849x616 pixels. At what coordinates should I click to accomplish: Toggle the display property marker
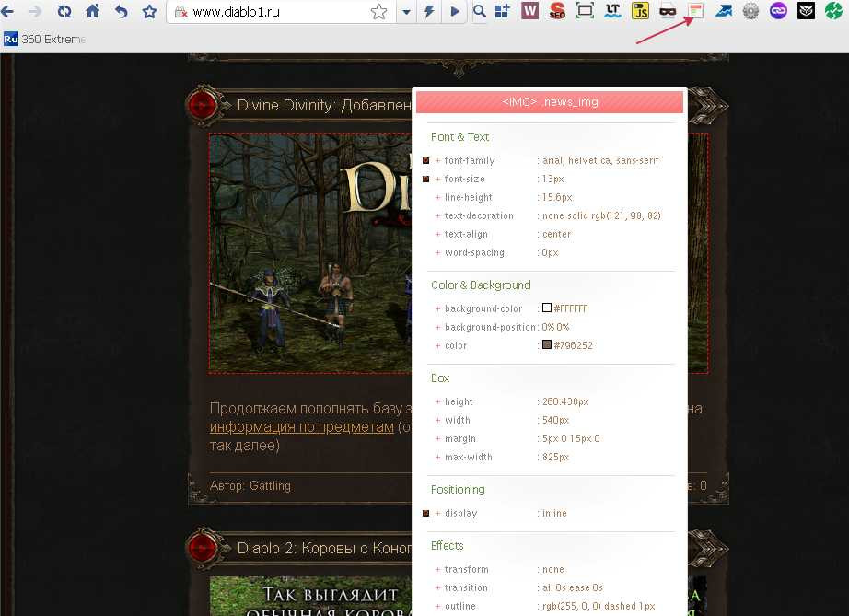[x=426, y=513]
